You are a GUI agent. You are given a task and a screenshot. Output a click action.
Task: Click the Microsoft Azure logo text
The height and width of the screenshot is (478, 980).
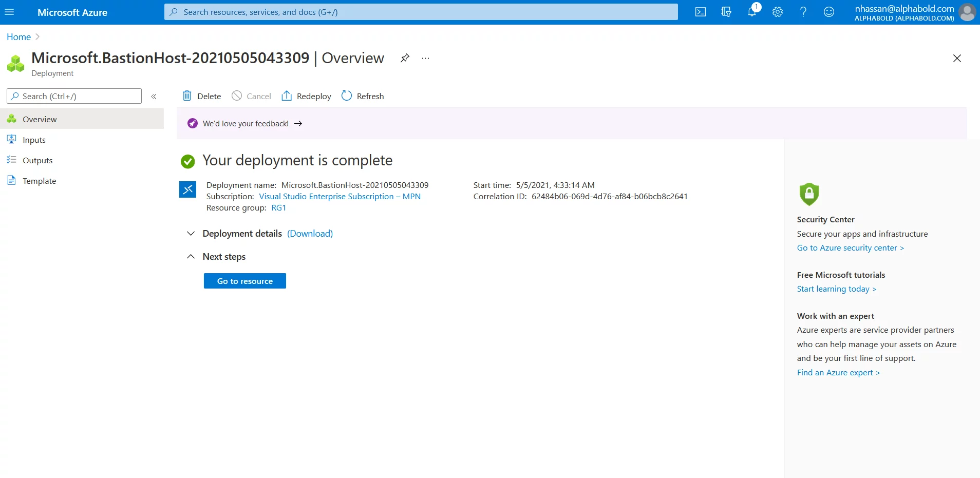click(x=72, y=12)
